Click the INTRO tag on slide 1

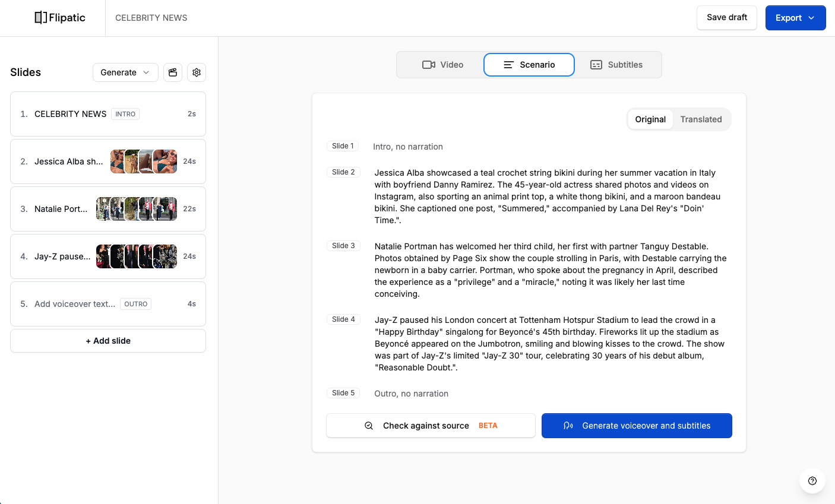pyautogui.click(x=125, y=114)
